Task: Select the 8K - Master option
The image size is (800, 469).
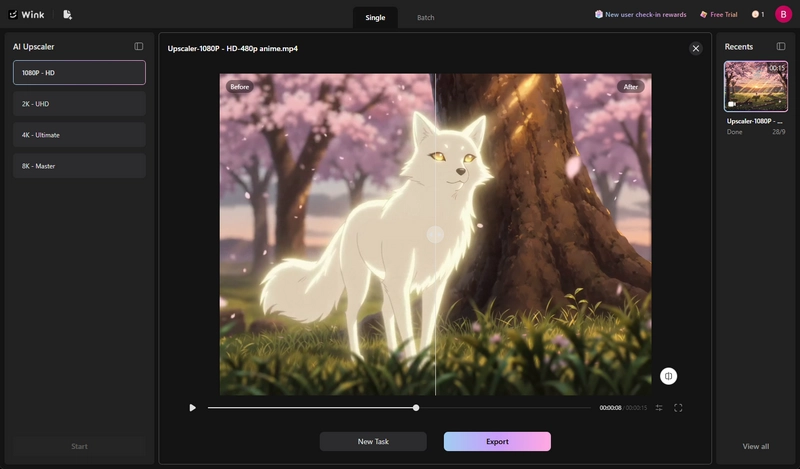Action: click(79, 166)
